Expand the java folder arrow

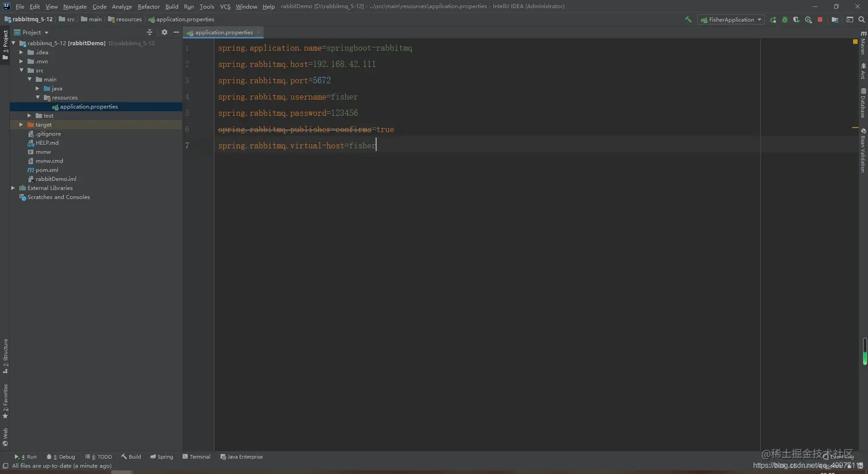tap(38, 88)
